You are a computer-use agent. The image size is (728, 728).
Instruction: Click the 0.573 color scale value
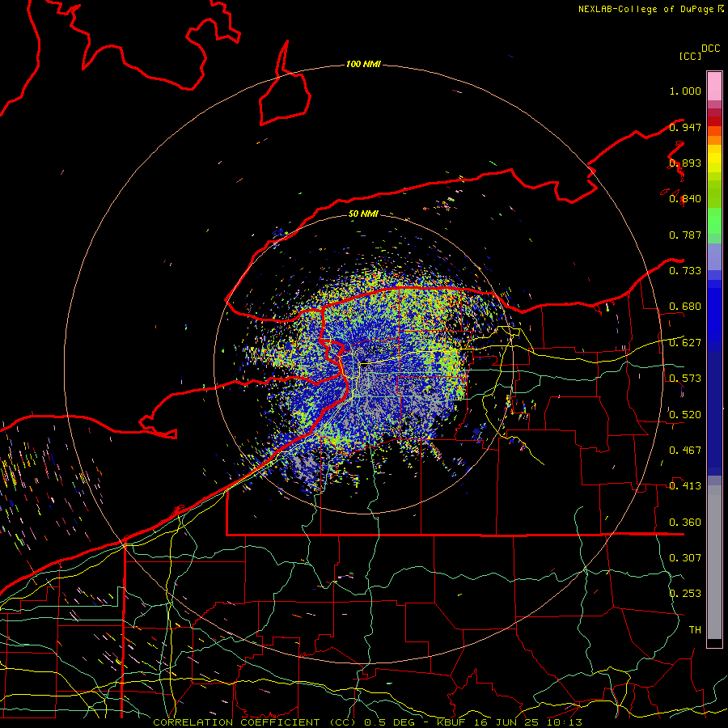(685, 379)
